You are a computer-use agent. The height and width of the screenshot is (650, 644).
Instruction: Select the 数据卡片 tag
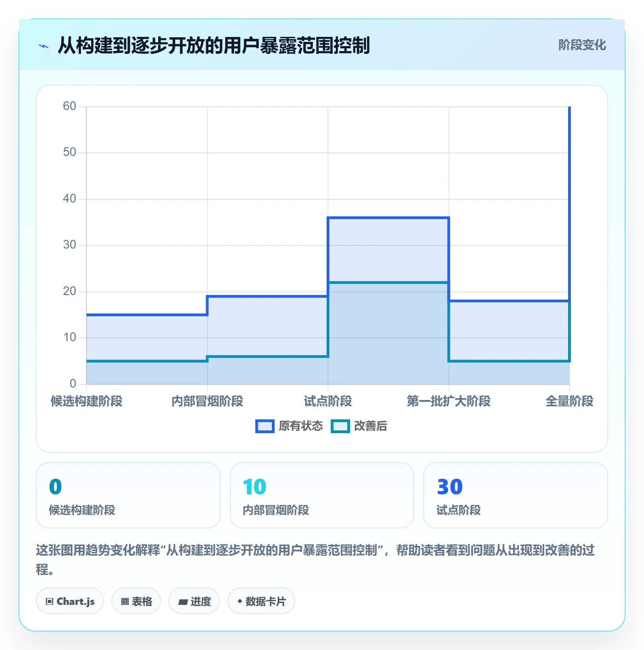point(261,601)
